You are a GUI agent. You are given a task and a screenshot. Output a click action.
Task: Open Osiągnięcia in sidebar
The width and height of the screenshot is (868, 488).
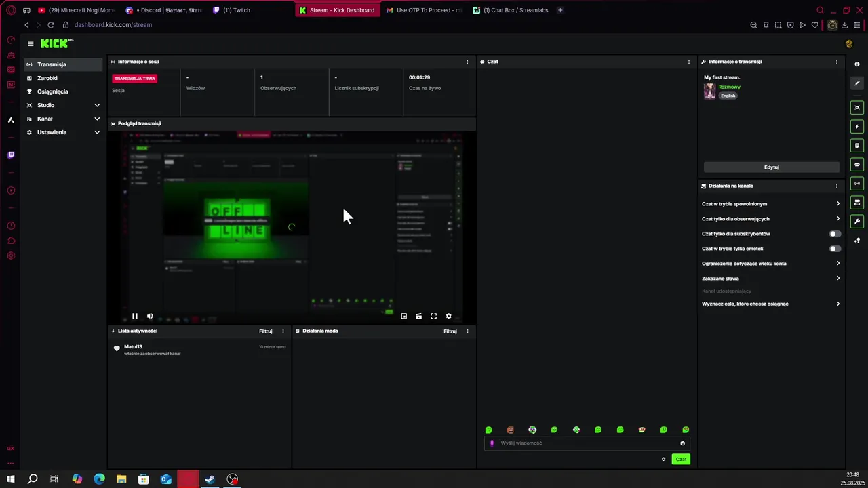point(63,91)
